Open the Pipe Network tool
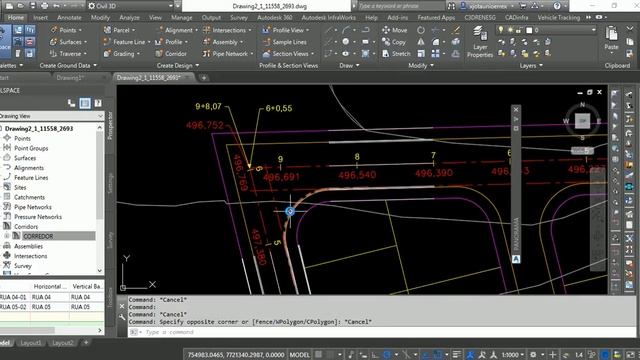Viewport: 640px width, 360px height. [228, 53]
